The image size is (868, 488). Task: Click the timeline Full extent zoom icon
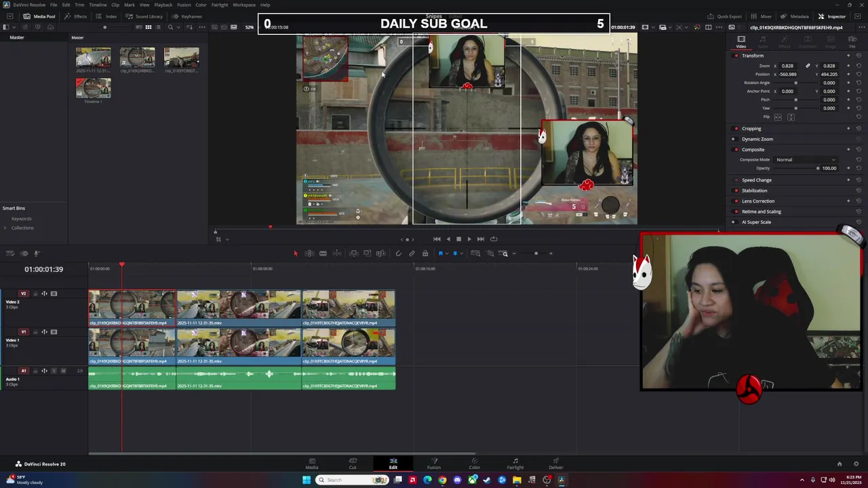(x=475, y=253)
